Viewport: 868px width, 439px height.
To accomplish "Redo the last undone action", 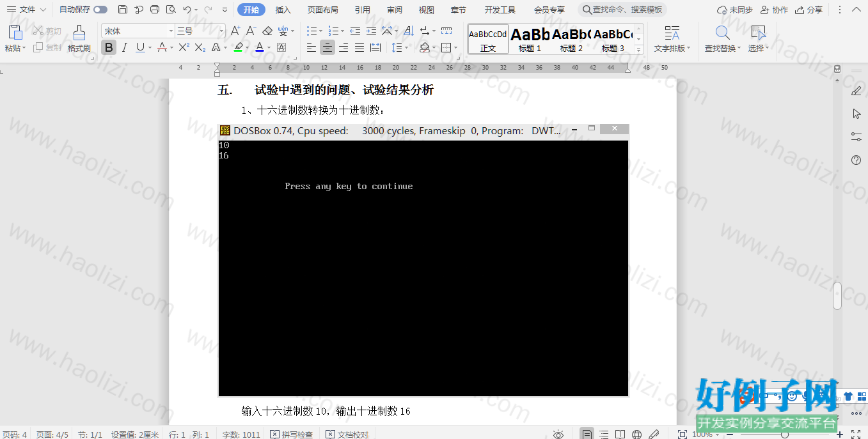I will (208, 10).
